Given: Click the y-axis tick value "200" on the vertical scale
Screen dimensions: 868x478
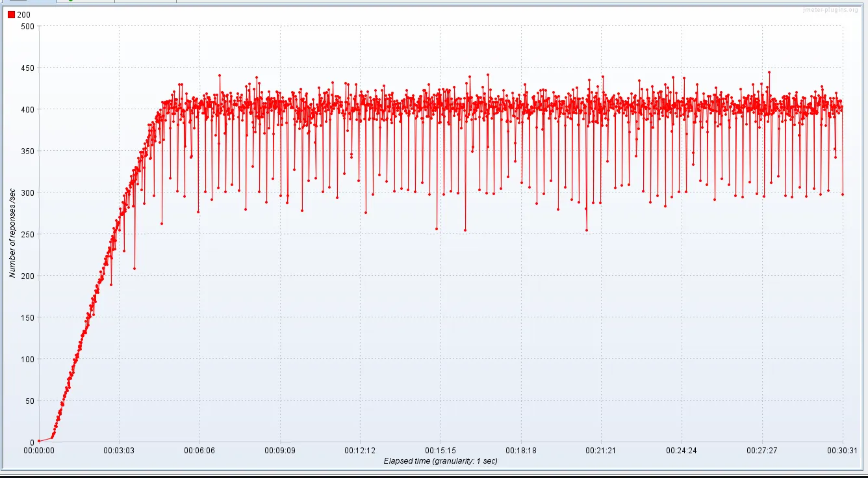Looking at the screenshot, I should pos(27,276).
